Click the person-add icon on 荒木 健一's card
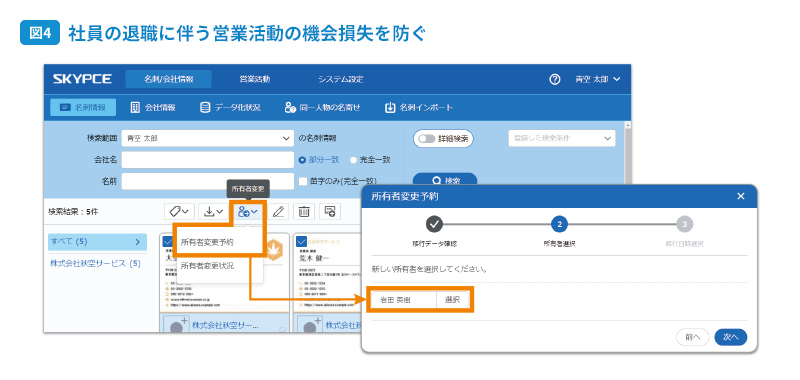The height and width of the screenshot is (380, 800). [x=310, y=325]
